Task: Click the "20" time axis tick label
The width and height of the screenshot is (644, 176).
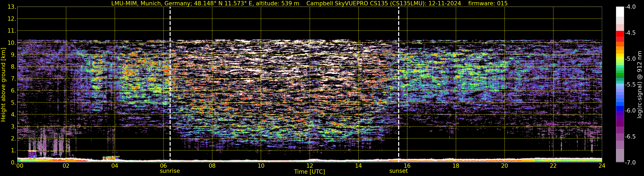Action: 505,166
